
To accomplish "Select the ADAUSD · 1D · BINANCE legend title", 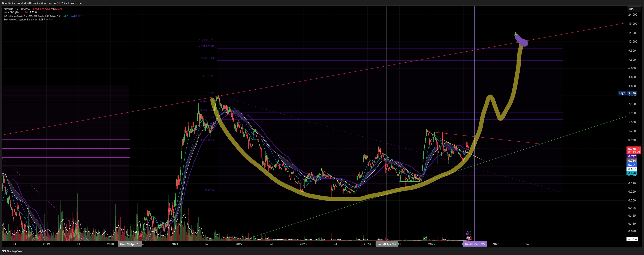I will pos(17,9).
